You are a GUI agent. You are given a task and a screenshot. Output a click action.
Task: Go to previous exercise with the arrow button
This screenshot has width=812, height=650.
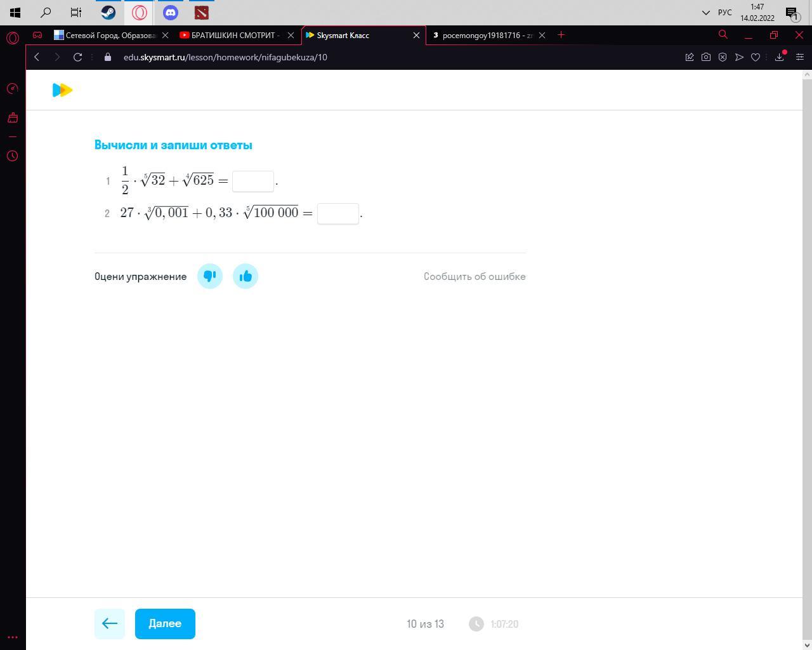(x=110, y=624)
